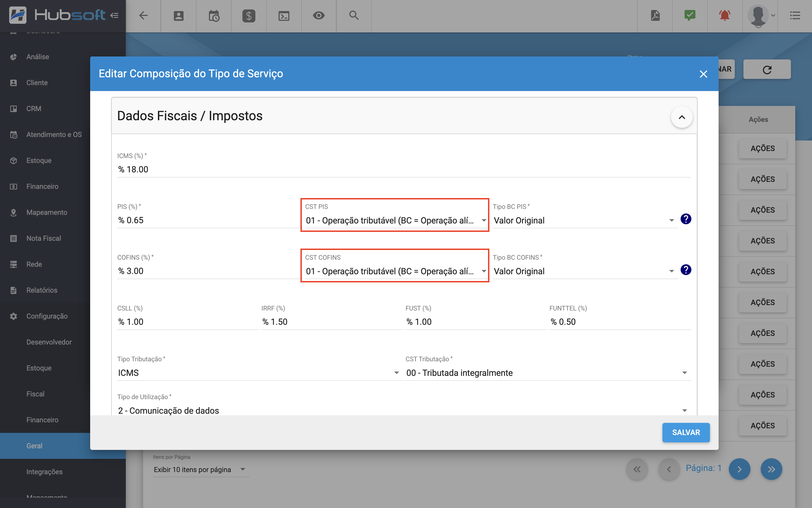Click the Rede sidebar server icon

pyautogui.click(x=13, y=265)
